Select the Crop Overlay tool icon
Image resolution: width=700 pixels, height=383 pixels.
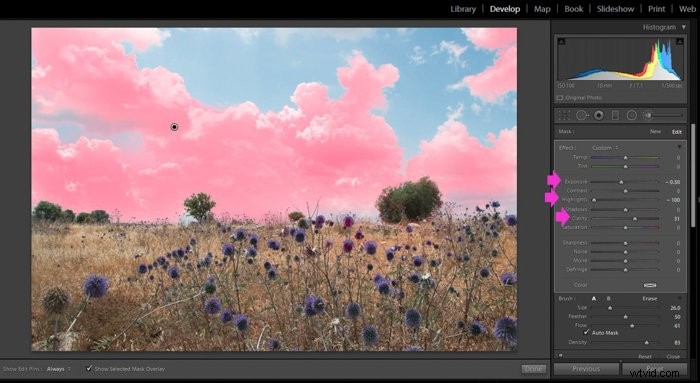[x=564, y=115]
